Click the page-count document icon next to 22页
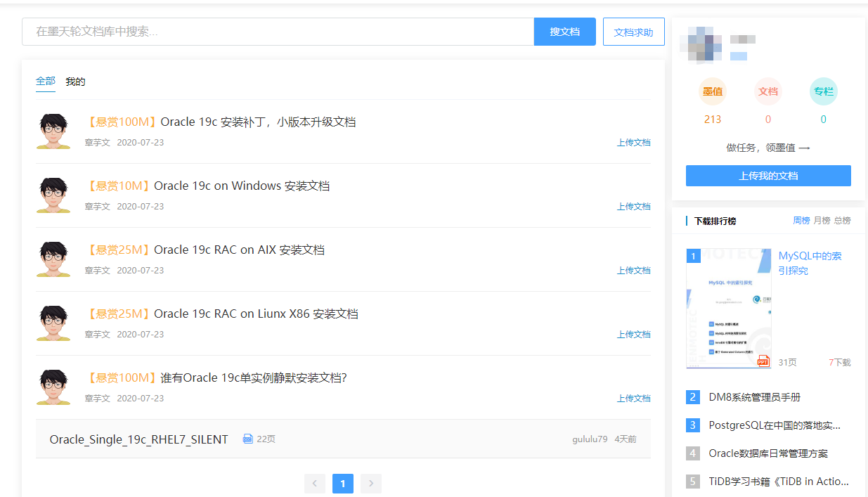The height and width of the screenshot is (497, 868). point(247,438)
